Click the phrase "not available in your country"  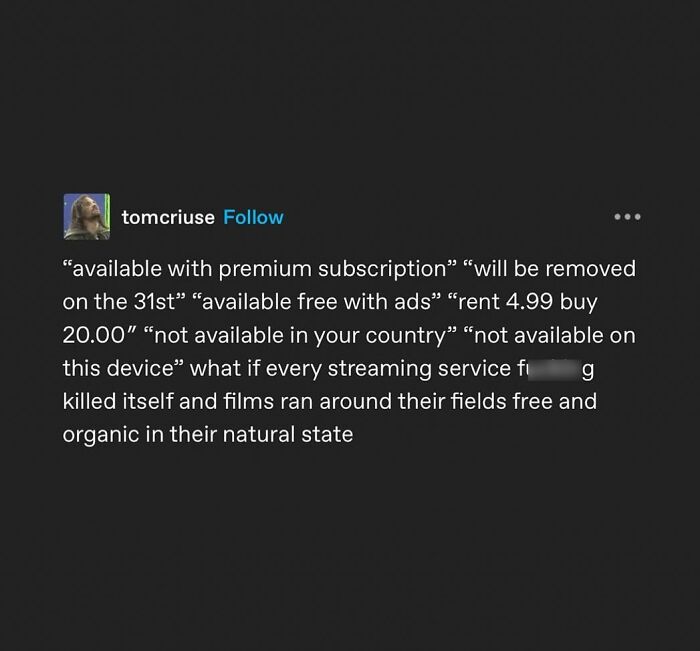pos(300,336)
